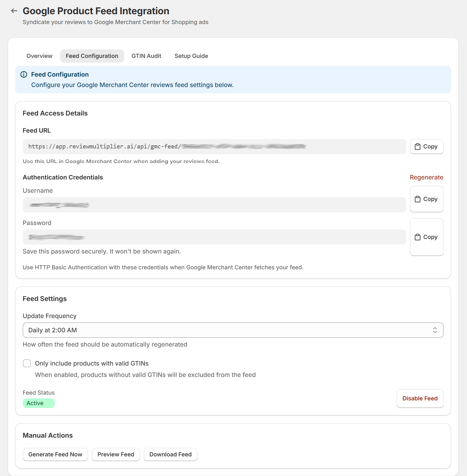Select the Password input field
The image size is (467, 476).
pos(214,237)
